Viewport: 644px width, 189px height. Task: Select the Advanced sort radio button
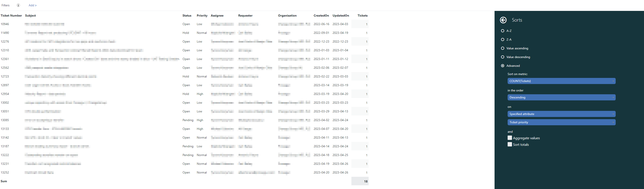coord(503,66)
